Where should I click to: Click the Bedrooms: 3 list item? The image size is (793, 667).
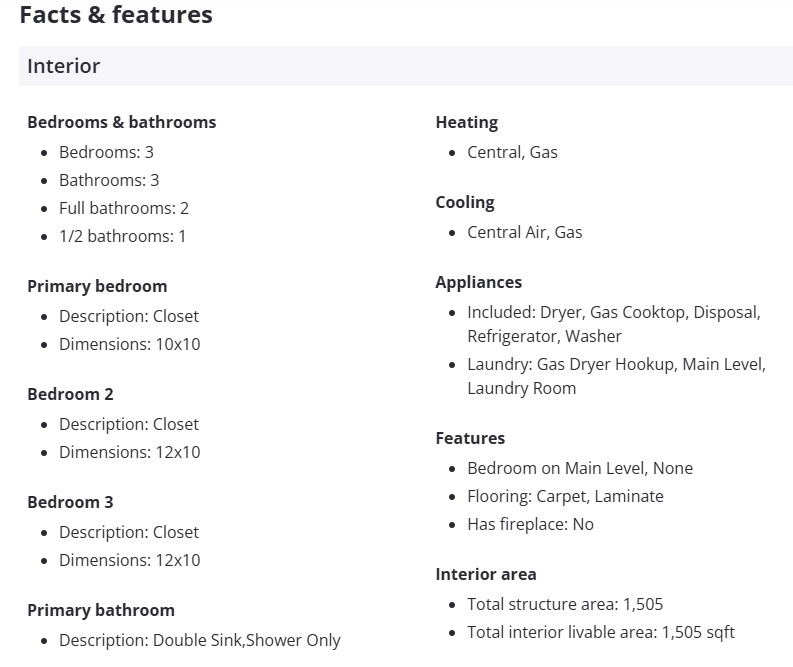click(106, 152)
